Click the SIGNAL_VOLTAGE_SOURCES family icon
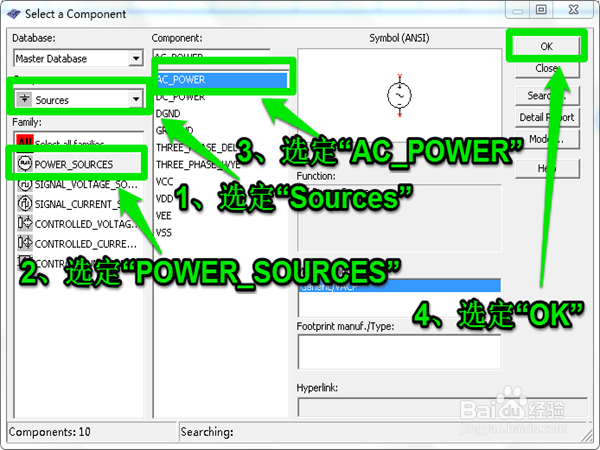The width and height of the screenshot is (600, 450). coord(23,184)
